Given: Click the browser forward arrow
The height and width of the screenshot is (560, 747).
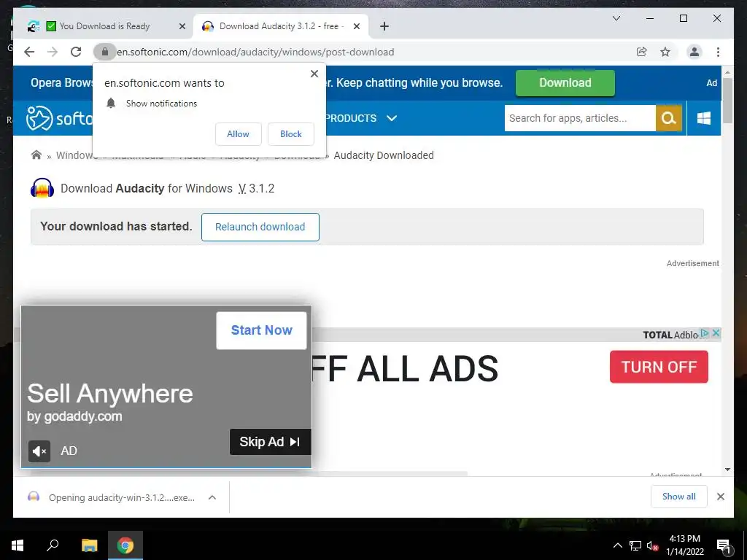Looking at the screenshot, I should click(x=53, y=52).
